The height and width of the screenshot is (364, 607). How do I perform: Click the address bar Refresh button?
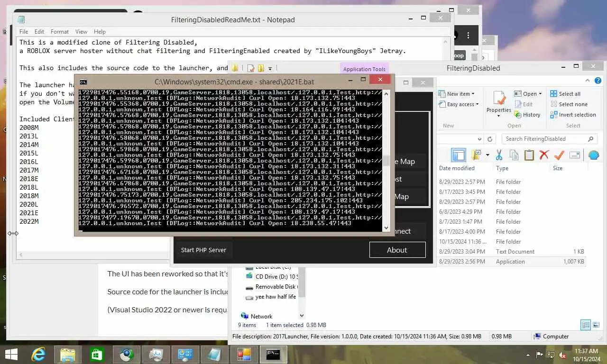coord(490,139)
